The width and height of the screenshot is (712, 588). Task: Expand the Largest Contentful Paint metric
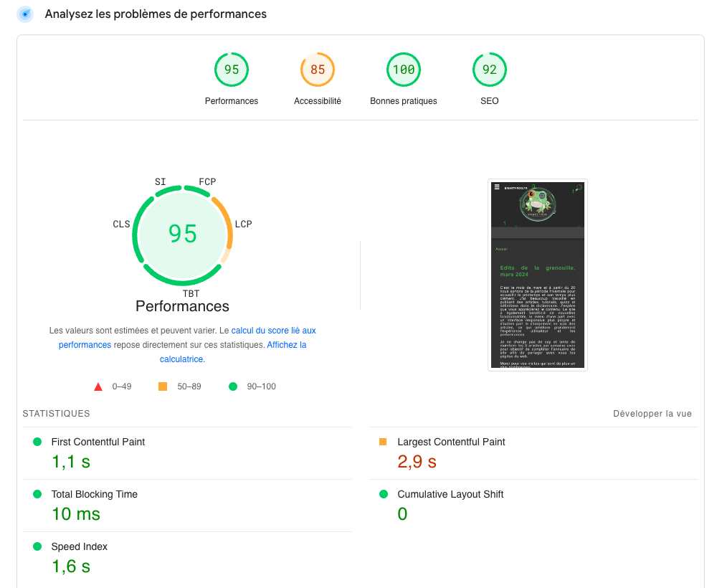pyautogui.click(x=451, y=442)
